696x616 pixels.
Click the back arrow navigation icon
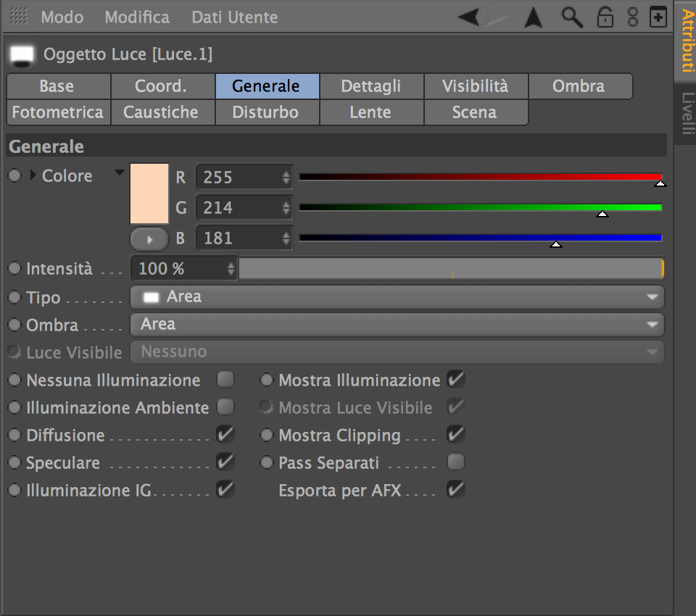tap(468, 17)
